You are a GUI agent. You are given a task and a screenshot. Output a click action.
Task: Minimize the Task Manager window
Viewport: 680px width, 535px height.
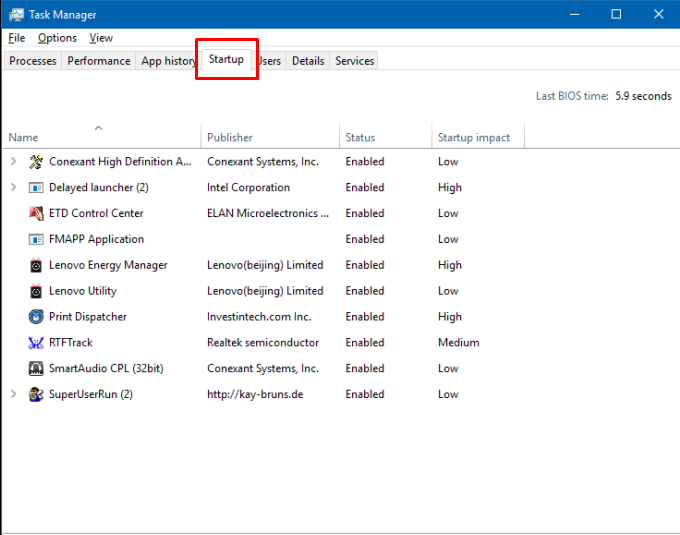(575, 14)
